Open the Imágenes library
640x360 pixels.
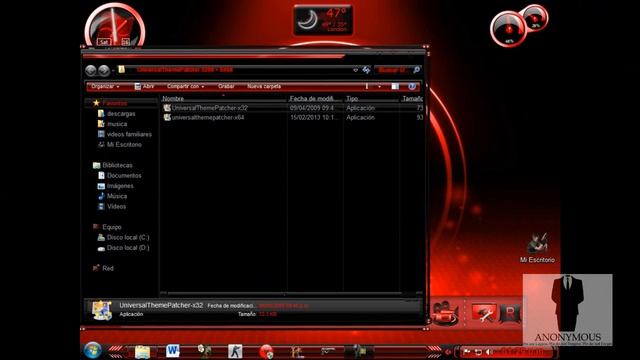click(x=120, y=186)
